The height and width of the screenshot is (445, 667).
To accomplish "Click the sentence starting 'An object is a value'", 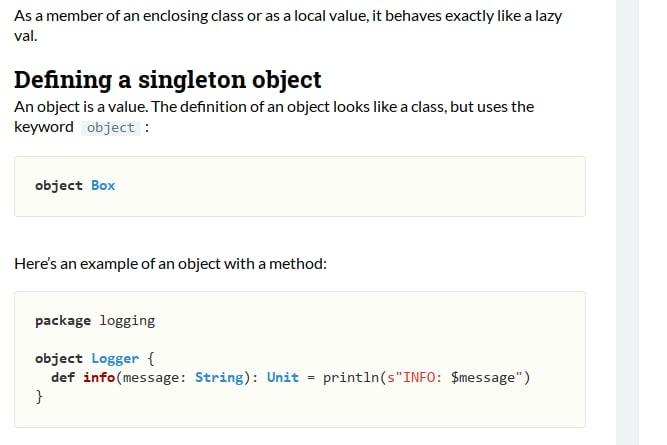I will pos(274,117).
